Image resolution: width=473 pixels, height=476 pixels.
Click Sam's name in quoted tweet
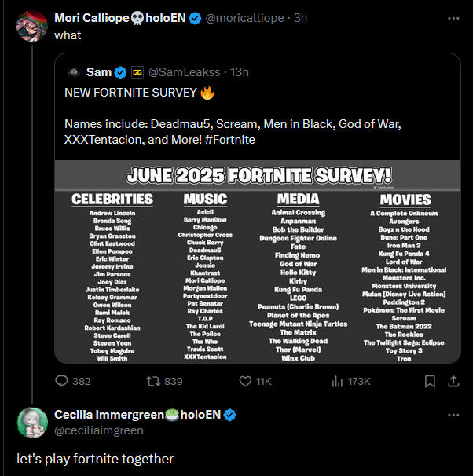click(x=99, y=72)
